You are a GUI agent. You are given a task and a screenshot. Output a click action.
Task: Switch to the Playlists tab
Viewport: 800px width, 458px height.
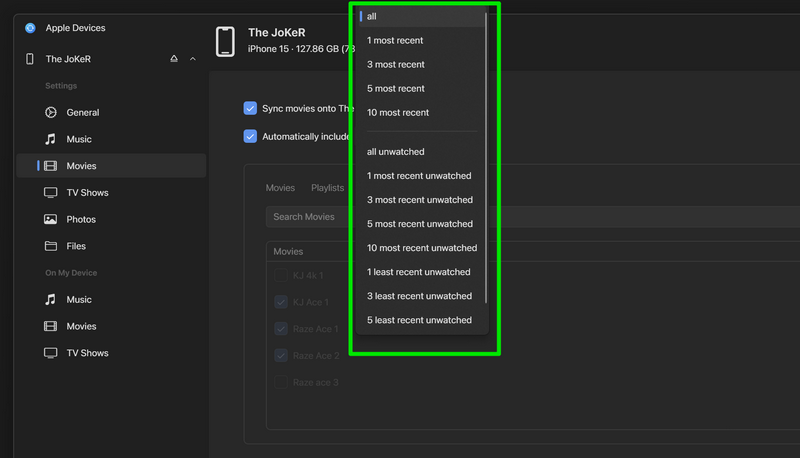pos(327,188)
